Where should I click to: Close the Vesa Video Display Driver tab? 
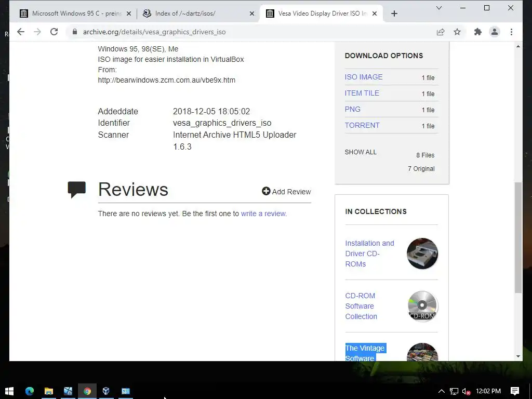(x=375, y=14)
